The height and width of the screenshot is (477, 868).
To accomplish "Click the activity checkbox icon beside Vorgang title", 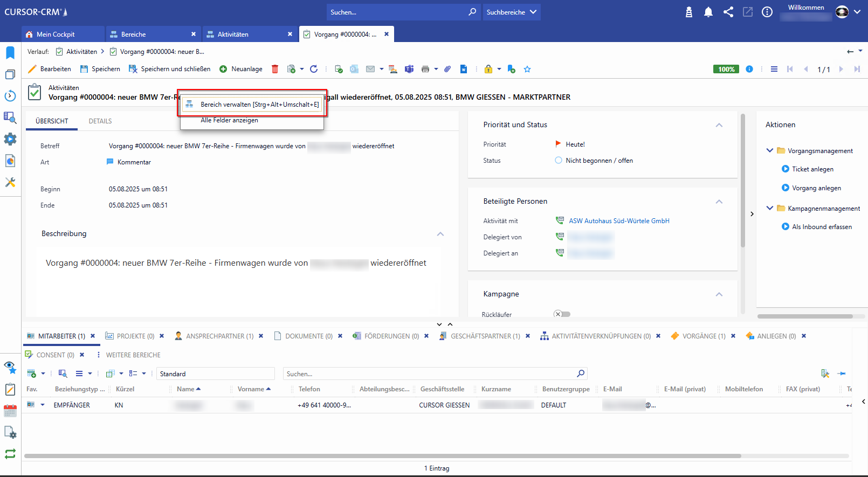I will [35, 92].
